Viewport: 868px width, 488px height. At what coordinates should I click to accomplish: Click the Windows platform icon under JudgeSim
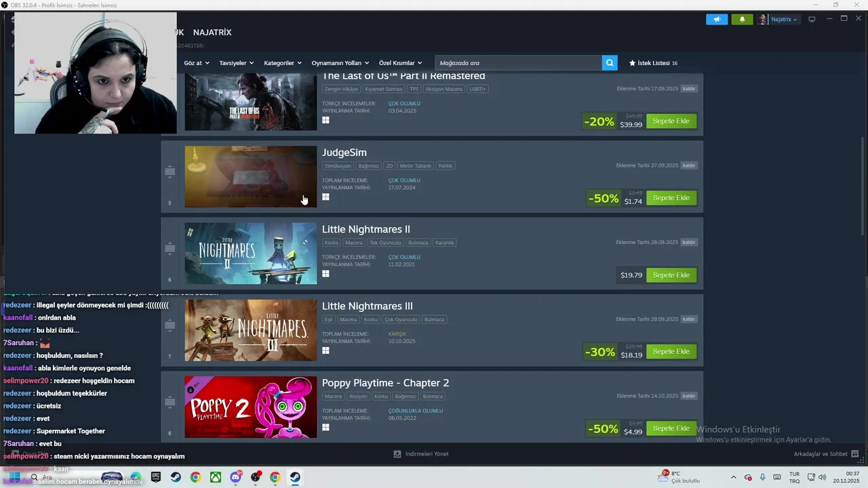click(x=325, y=197)
